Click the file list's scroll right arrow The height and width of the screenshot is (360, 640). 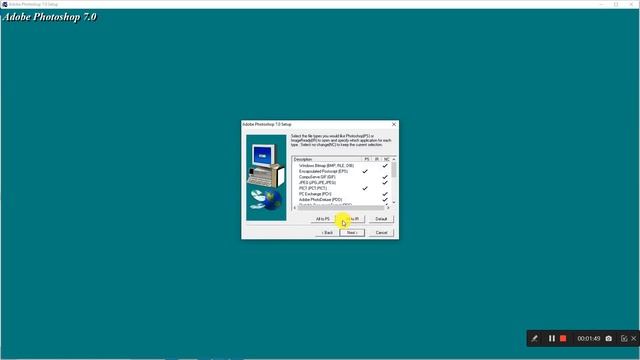(x=388, y=208)
